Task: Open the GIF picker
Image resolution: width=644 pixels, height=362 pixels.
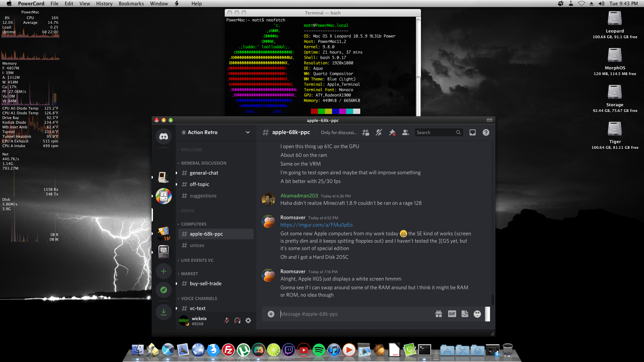Action: (452, 314)
